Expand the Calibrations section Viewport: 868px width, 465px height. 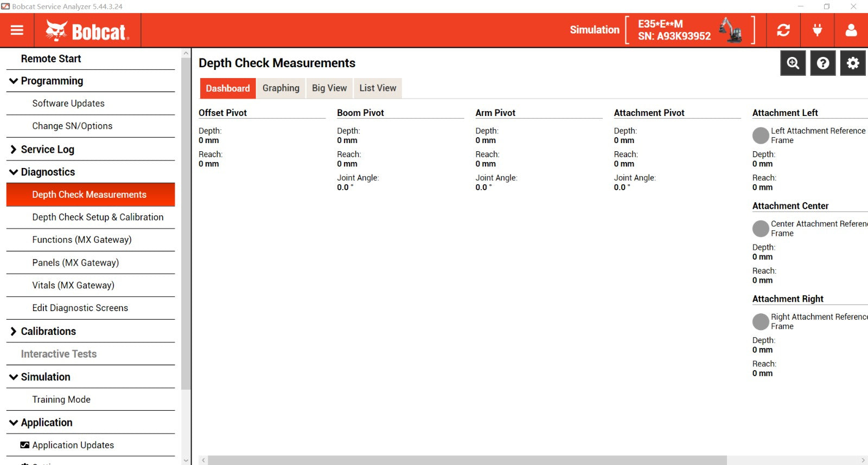(14, 332)
